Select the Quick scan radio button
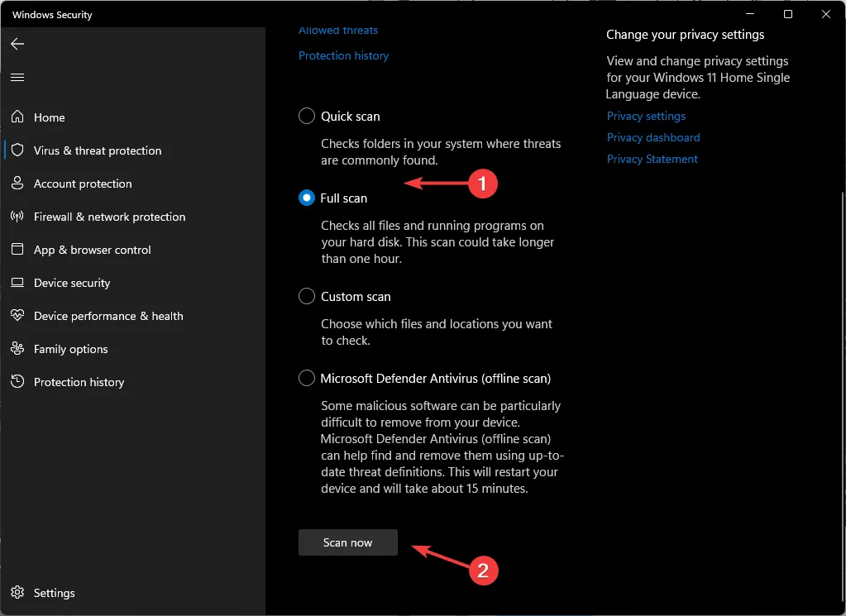Screen dimensions: 846x616 coord(307,116)
